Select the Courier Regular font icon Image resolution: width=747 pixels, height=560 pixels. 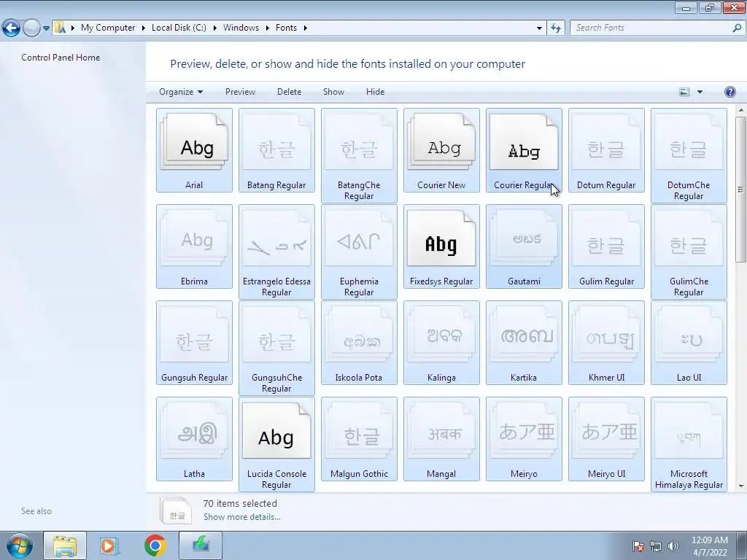(x=524, y=150)
